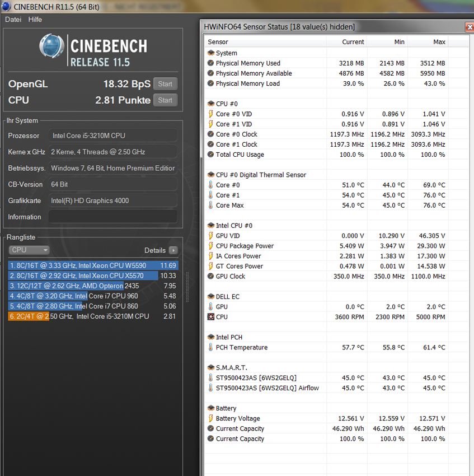Select the Xeon X5570 ranking entry
This screenshot has height=476, width=474.
(x=93, y=276)
